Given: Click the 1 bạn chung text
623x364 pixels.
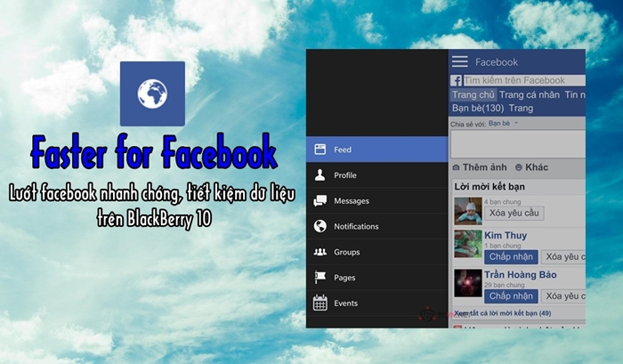Looking at the screenshot, I should pos(502,246).
